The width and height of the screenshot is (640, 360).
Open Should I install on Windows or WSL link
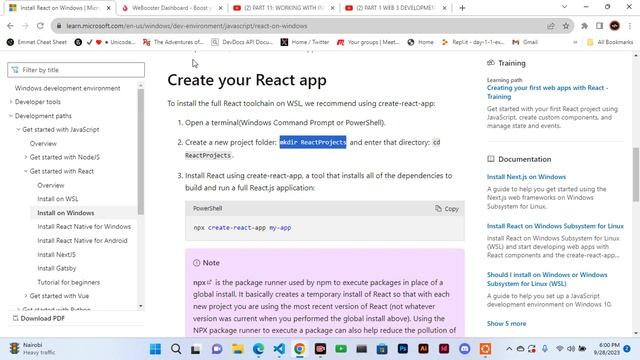[547, 279]
